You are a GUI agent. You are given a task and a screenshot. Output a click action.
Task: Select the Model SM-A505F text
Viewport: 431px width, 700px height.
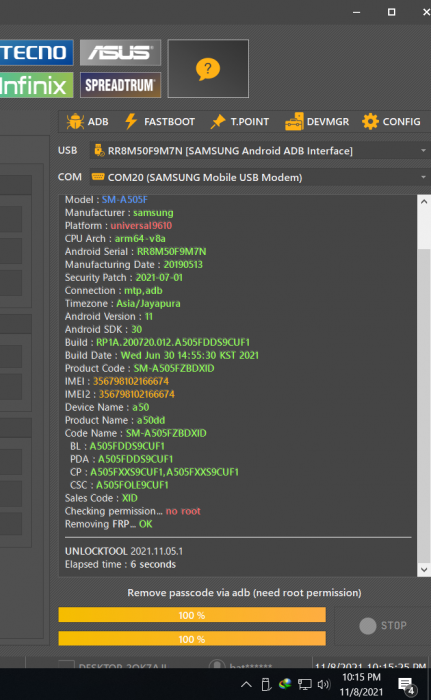pyautogui.click(x=106, y=200)
